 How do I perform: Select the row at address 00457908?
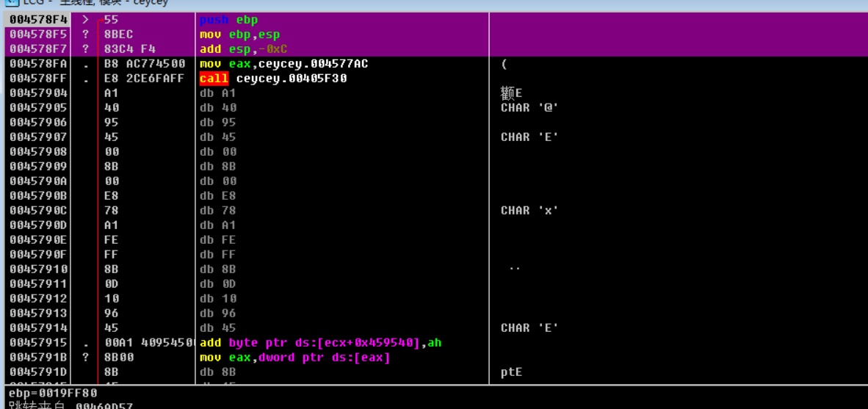[38, 152]
